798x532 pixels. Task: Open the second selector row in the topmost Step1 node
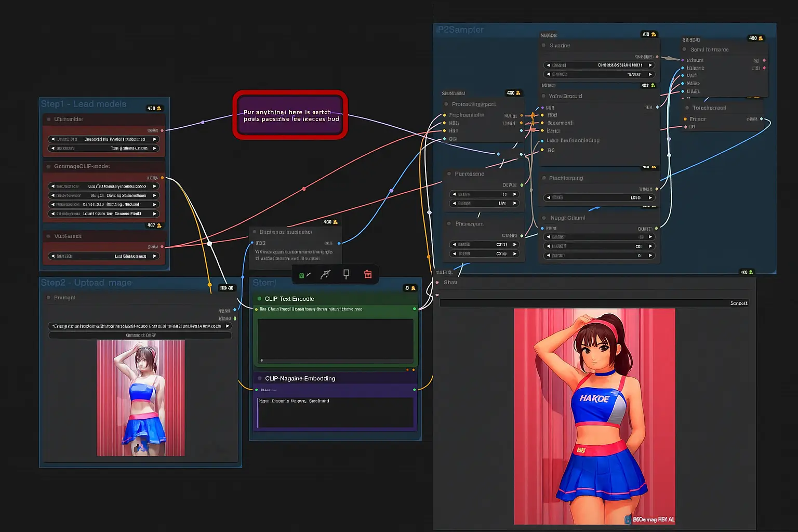click(103, 148)
